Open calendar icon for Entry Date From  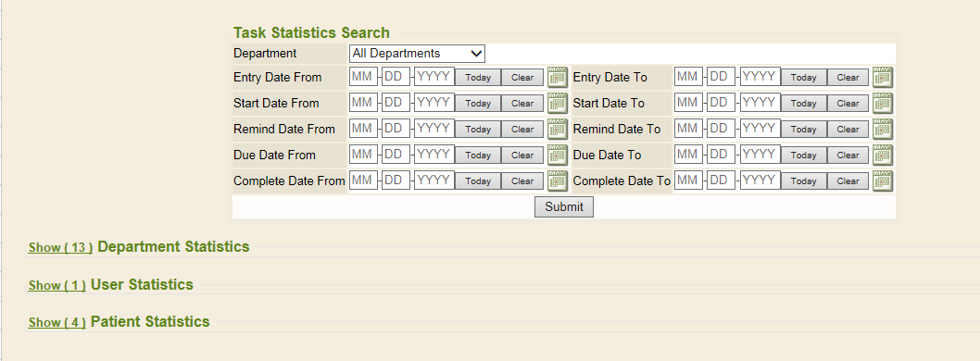point(558,78)
